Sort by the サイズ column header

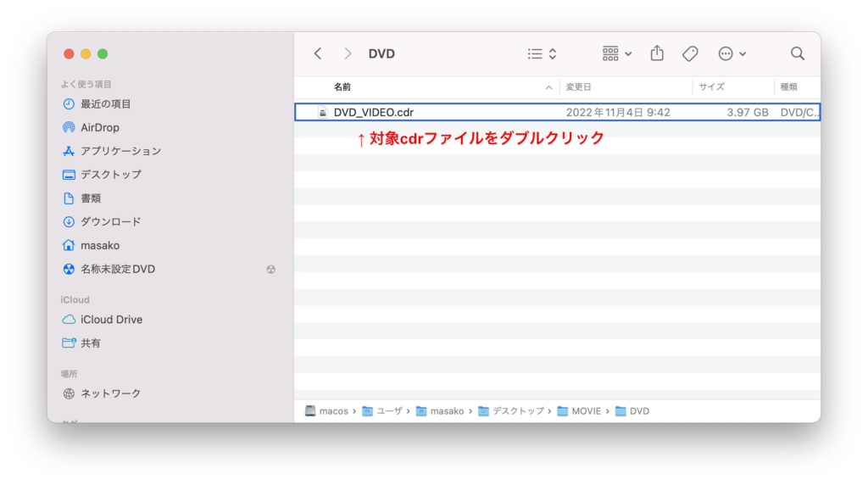pos(711,87)
